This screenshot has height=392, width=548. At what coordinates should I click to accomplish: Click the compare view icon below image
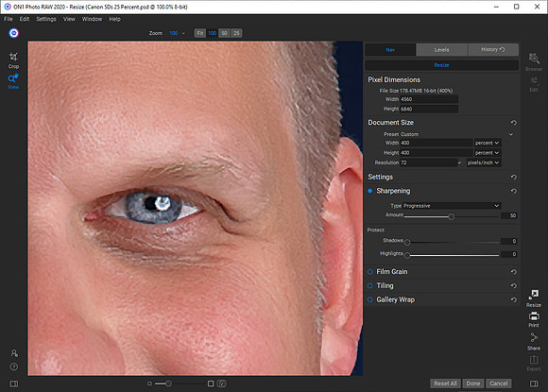coord(211,383)
